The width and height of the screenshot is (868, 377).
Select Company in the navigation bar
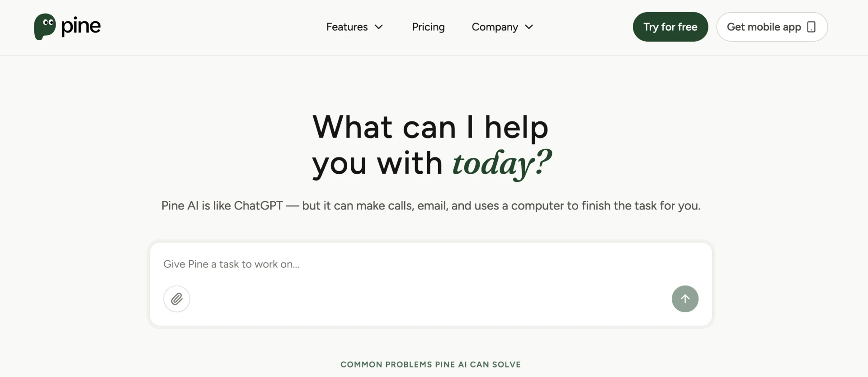(x=494, y=27)
